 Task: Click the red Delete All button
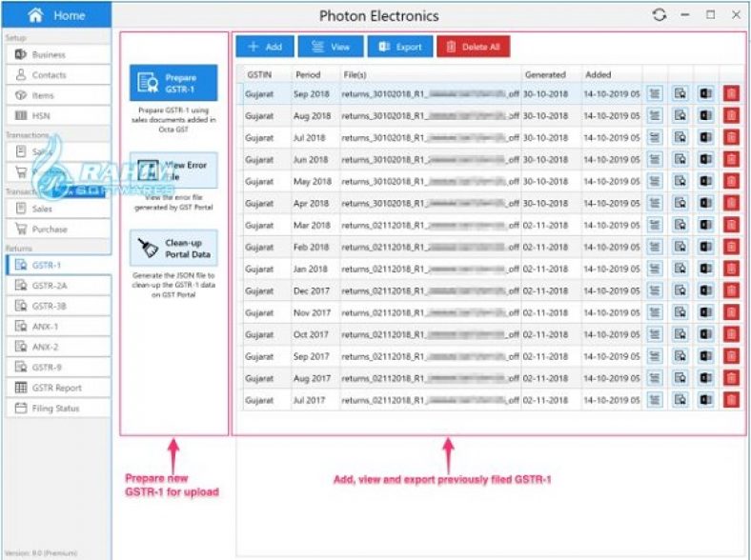click(x=474, y=47)
